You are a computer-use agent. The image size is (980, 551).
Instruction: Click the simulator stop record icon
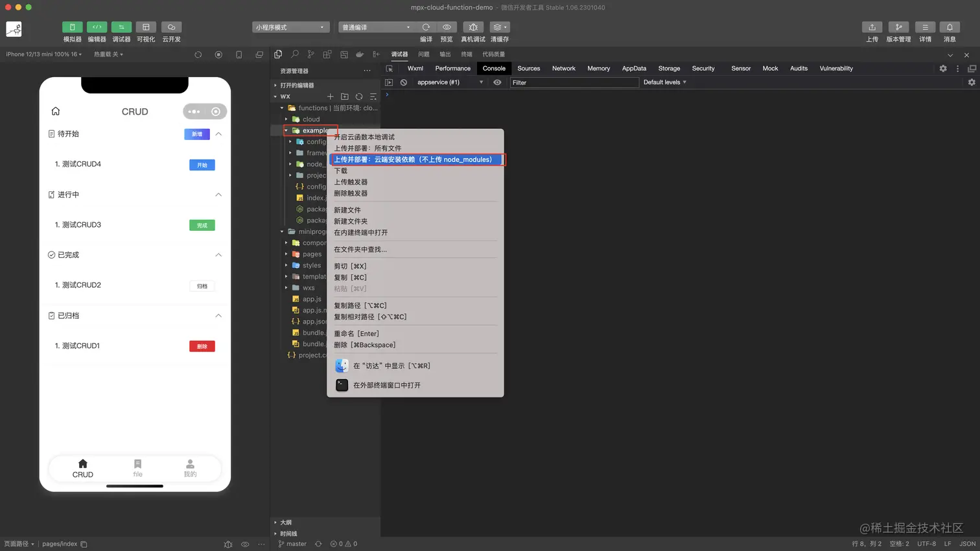(x=218, y=54)
